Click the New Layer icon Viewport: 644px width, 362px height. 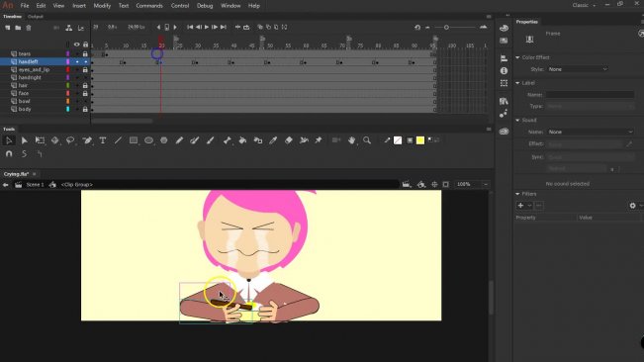[x=7, y=28]
